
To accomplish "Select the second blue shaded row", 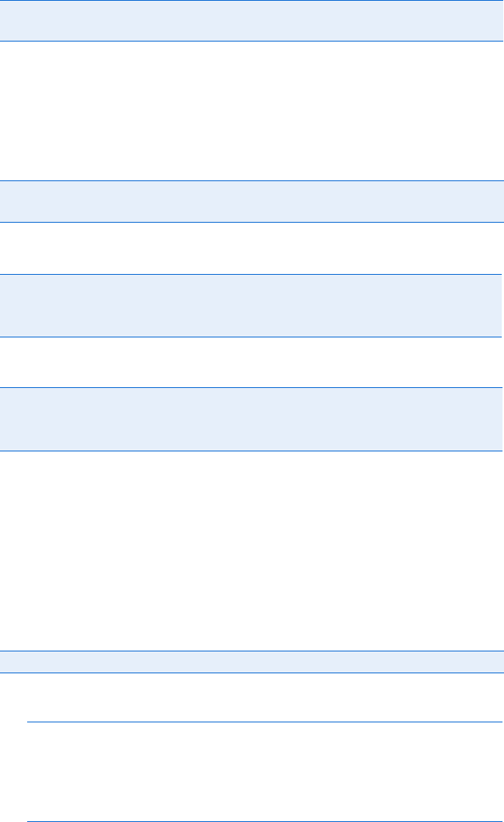I will (x=251, y=201).
